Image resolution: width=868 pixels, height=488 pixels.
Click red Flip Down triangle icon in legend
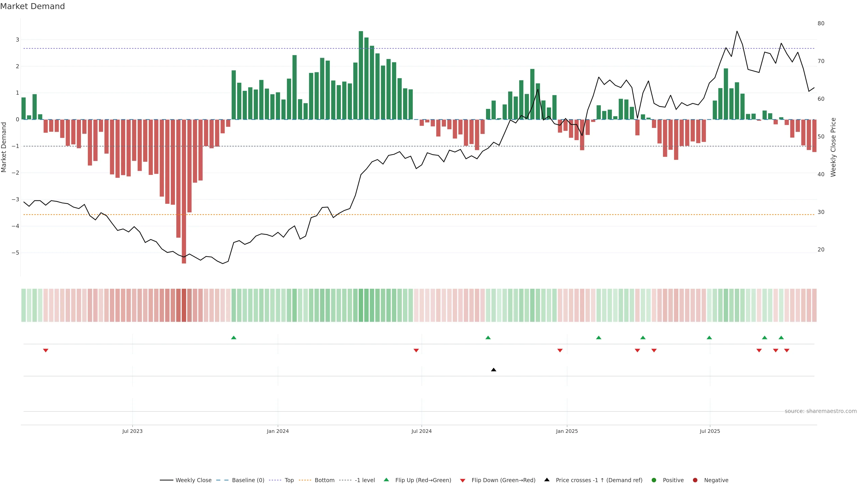click(x=463, y=481)
